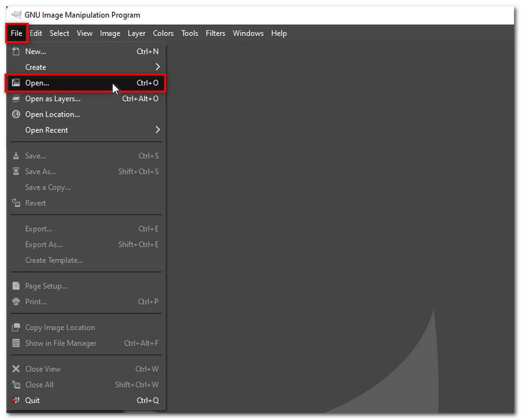Open the Edit menu

(x=36, y=33)
